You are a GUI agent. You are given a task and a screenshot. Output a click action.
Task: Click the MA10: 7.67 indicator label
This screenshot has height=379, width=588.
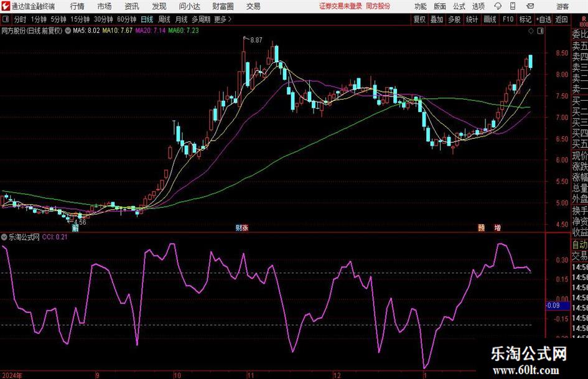pyautogui.click(x=118, y=30)
